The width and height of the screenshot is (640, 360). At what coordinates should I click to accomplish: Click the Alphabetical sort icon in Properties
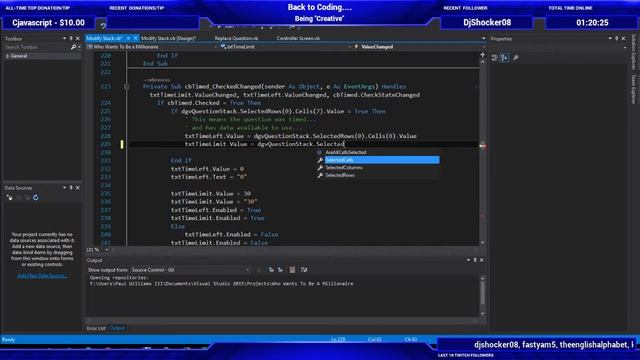coord(504,58)
